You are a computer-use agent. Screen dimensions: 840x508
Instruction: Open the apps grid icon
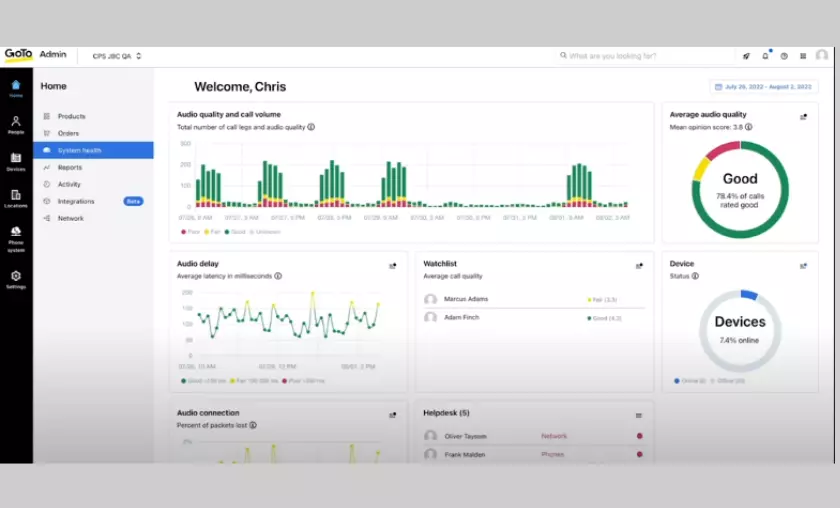[x=803, y=56]
